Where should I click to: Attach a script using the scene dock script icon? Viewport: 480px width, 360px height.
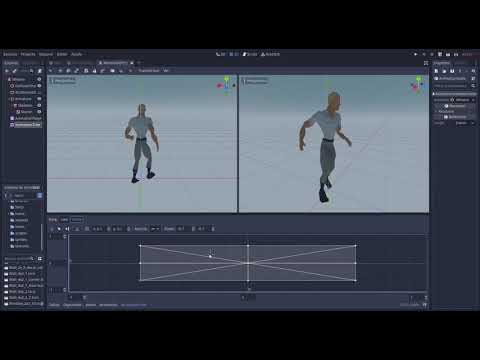click(40, 71)
